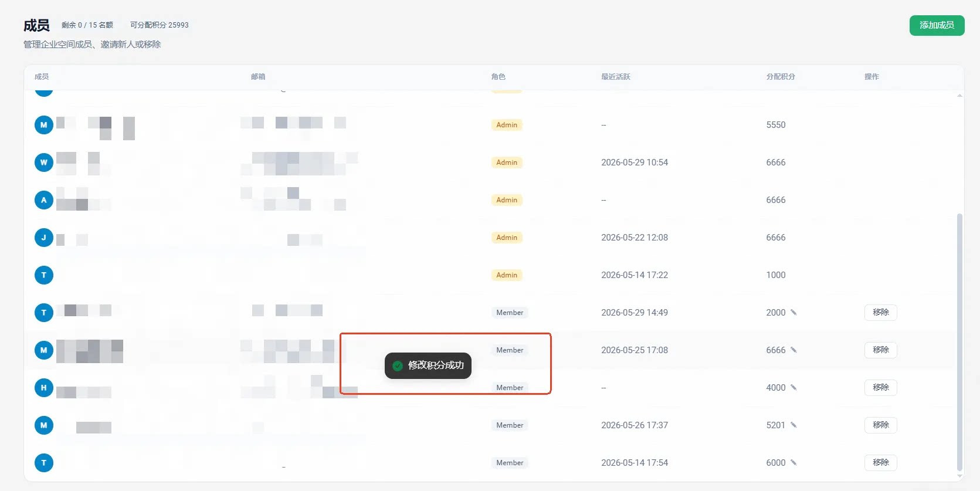
Task: Click the 分配积分 column header
Action: [781, 77]
